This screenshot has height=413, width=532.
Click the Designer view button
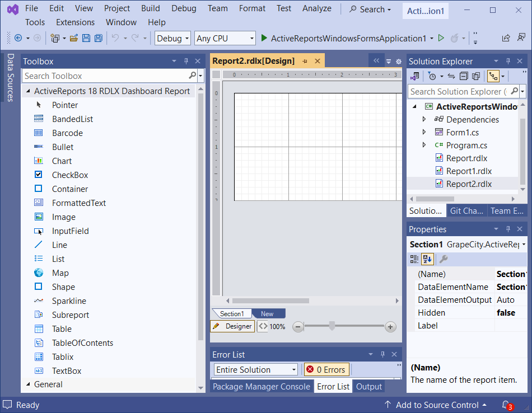[233, 326]
